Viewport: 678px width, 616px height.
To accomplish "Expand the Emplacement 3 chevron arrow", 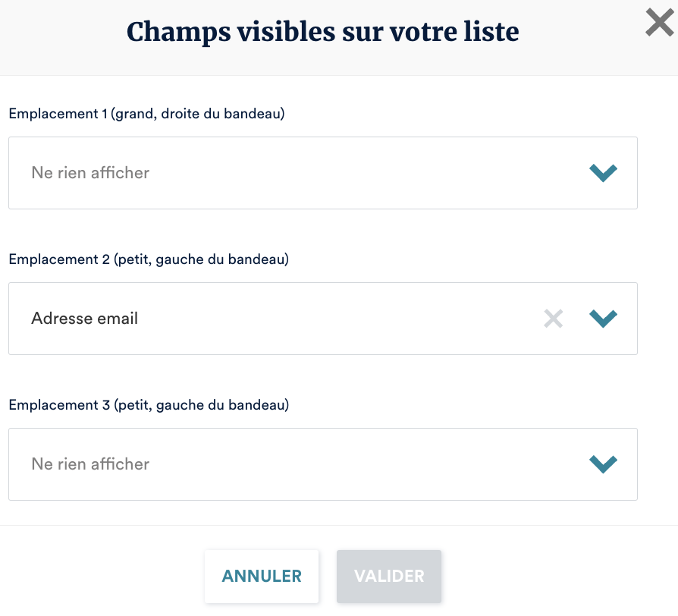I will click(x=603, y=464).
